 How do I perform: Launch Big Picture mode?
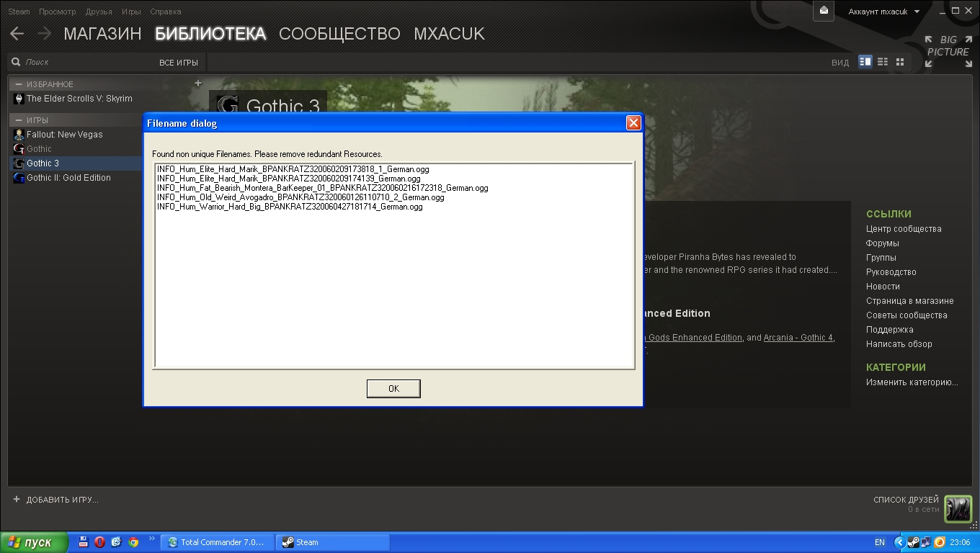click(x=948, y=51)
